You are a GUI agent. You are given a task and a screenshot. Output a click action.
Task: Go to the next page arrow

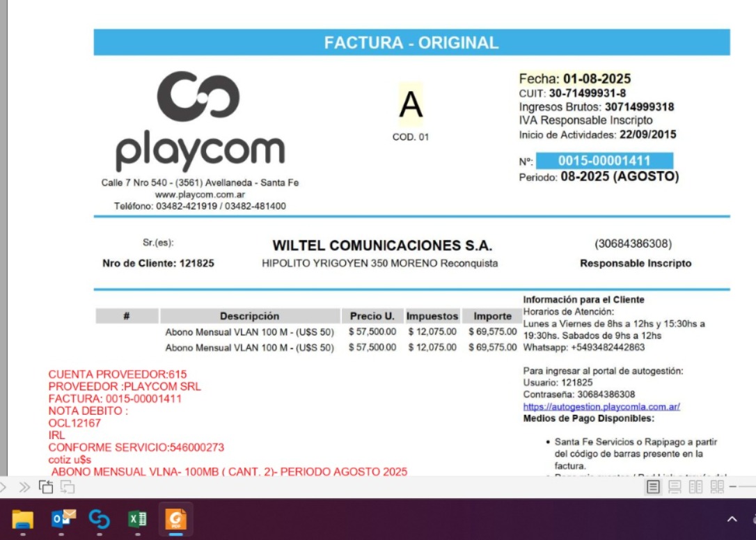[x=3, y=487]
